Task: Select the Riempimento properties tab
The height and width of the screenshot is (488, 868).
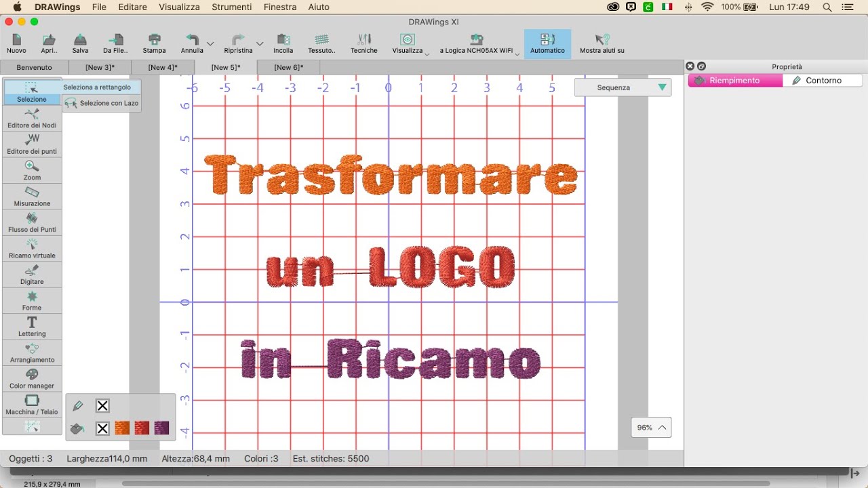Action: point(735,80)
